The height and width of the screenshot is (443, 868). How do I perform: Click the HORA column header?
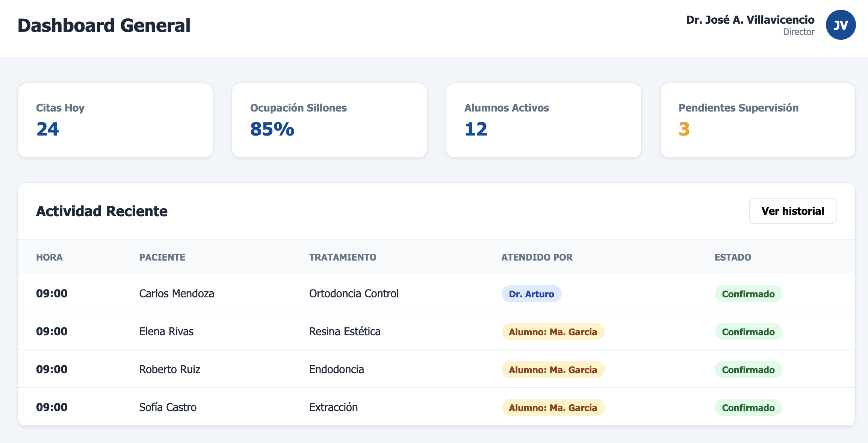(x=49, y=257)
